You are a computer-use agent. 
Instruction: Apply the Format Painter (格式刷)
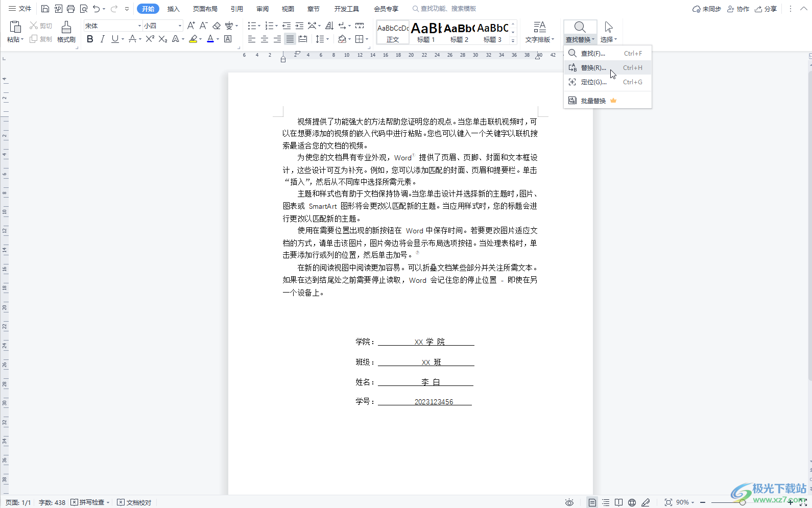(x=66, y=31)
